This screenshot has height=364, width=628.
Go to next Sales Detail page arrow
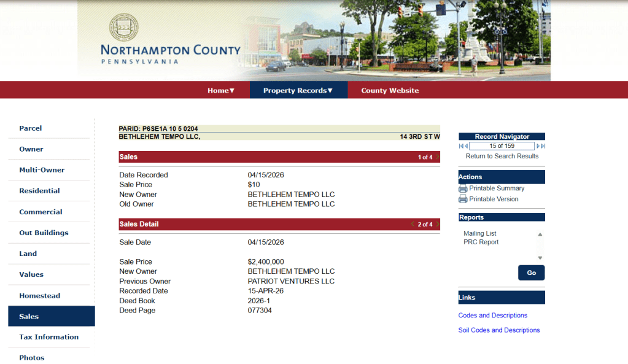click(x=437, y=225)
